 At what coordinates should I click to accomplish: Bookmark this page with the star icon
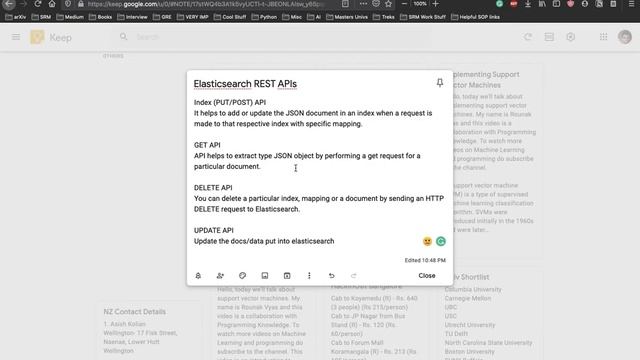389,4
